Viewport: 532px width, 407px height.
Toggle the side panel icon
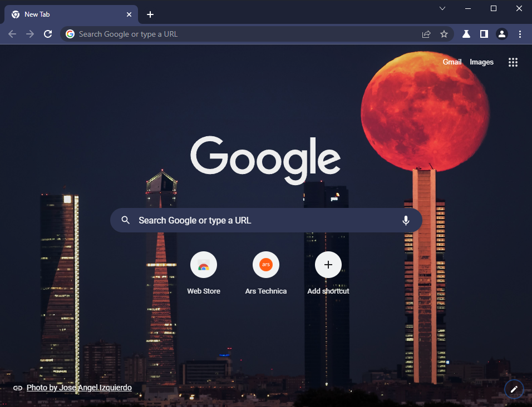point(484,34)
